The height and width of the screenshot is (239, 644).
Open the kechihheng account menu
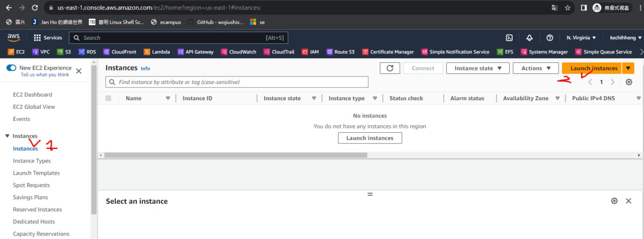[x=626, y=38]
